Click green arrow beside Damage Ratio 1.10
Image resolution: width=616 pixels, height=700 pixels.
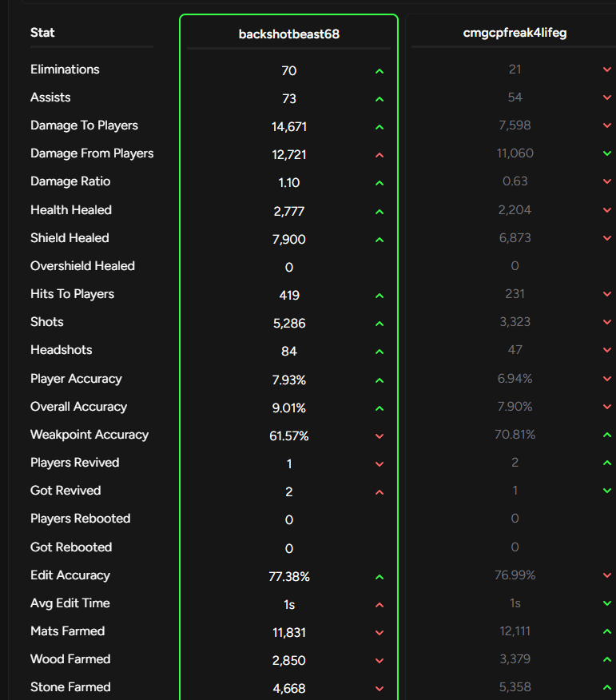380,183
